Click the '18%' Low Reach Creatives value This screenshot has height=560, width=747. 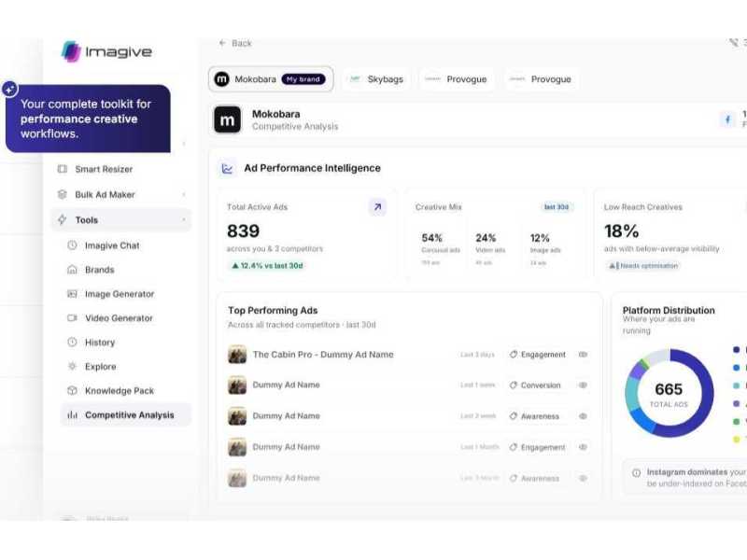coord(621,231)
